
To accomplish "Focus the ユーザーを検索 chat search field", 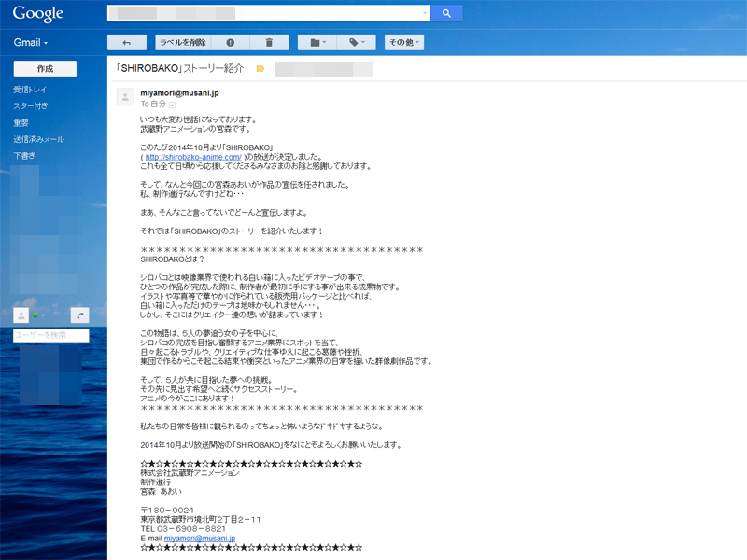I will 51,335.
